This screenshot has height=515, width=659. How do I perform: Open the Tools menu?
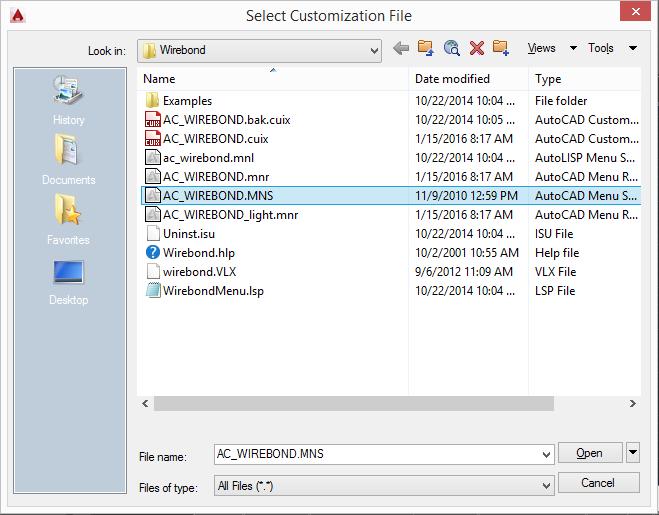[601, 48]
